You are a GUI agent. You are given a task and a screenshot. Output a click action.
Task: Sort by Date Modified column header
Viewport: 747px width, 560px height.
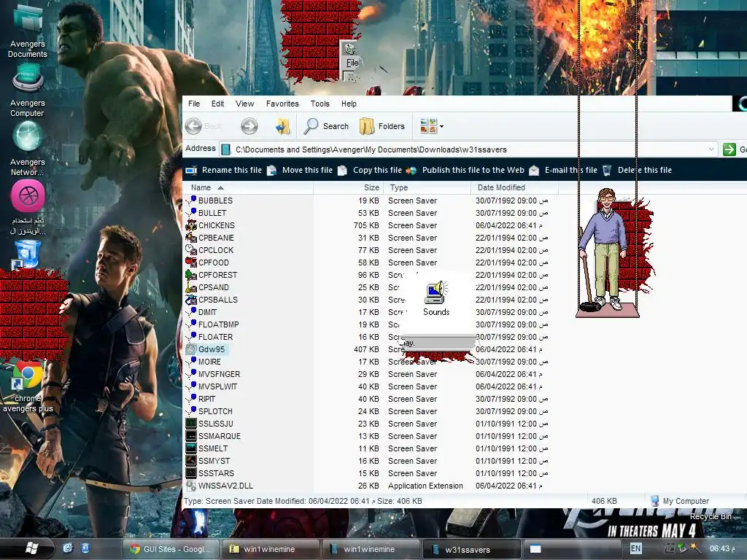[514, 187]
